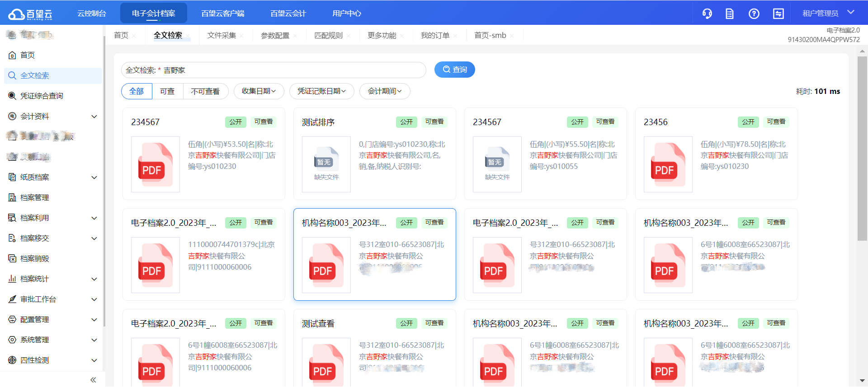Open PDF icon in 测试查看 card
The height and width of the screenshot is (387, 868).
tap(326, 362)
